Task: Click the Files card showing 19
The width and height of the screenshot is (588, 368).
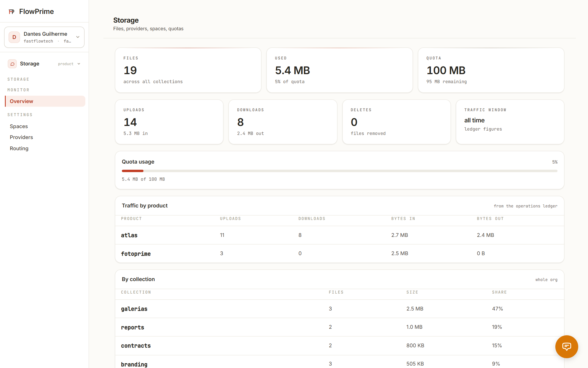Action: tap(188, 70)
